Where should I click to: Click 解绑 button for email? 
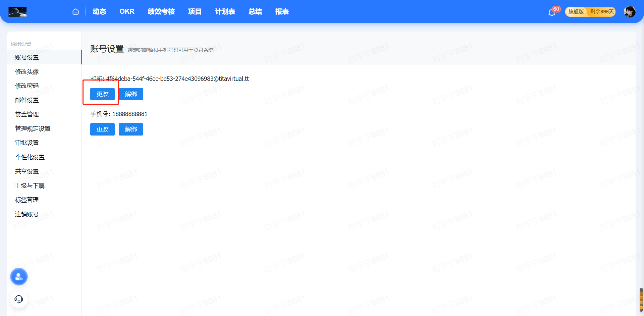[131, 94]
